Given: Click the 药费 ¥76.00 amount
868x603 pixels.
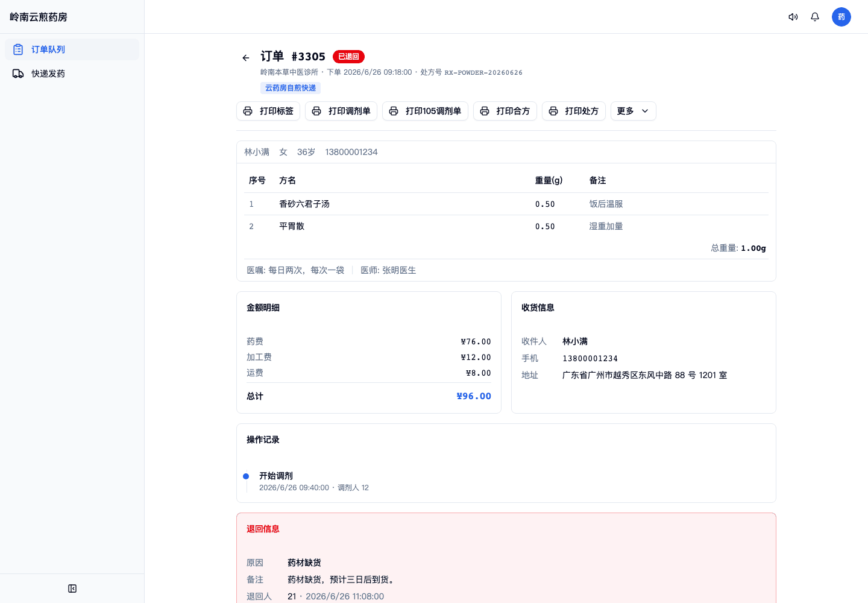Looking at the screenshot, I should [476, 341].
